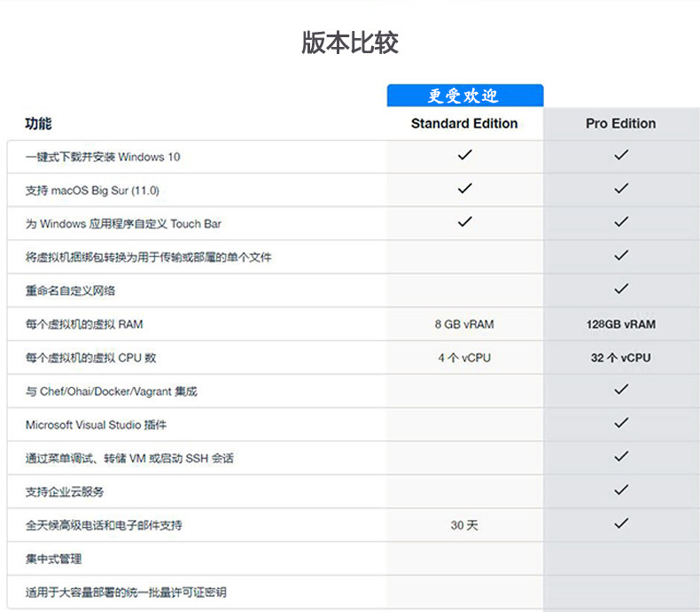Image resolution: width=700 pixels, height=612 pixels.
Task: Select the Pro Edition column header
Action: 621,124
